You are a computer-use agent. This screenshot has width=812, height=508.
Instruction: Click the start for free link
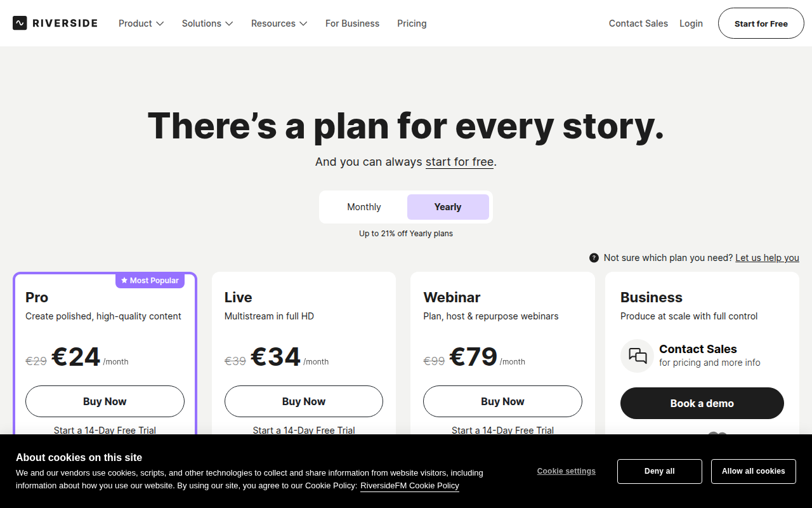tap(459, 162)
